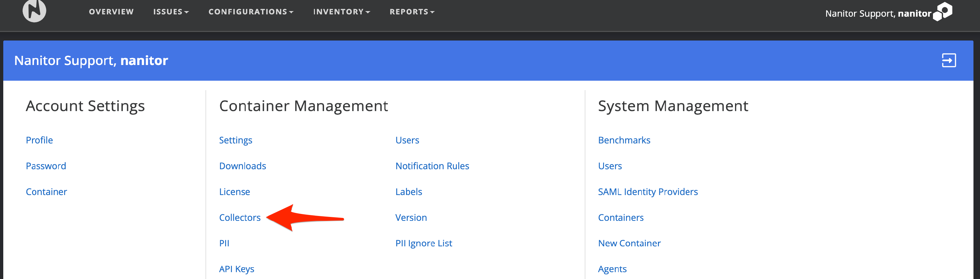Click the white hexagon icon beside the username
The width and height of the screenshot is (980, 279).
943,11
